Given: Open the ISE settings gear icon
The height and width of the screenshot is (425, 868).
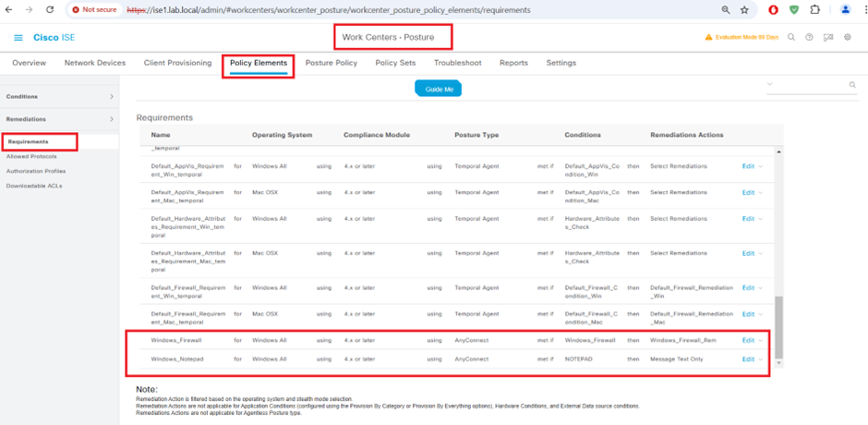Looking at the screenshot, I should point(848,38).
